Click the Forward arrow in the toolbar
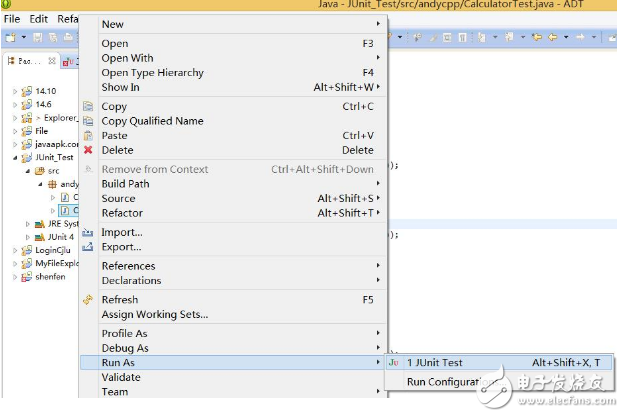624x417 pixels. (x=579, y=37)
